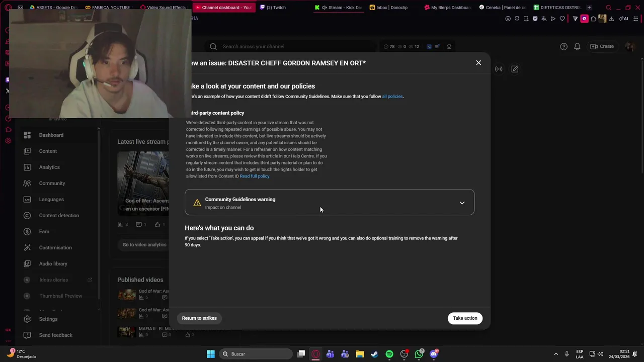Screen dimensions: 644x362
Task: Open Settings in the sidebar
Action: (x=48, y=319)
